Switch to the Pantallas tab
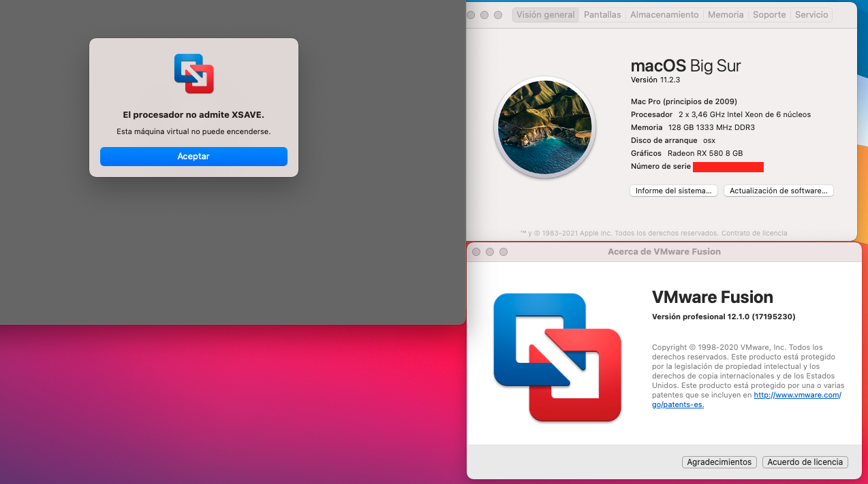 coord(602,15)
